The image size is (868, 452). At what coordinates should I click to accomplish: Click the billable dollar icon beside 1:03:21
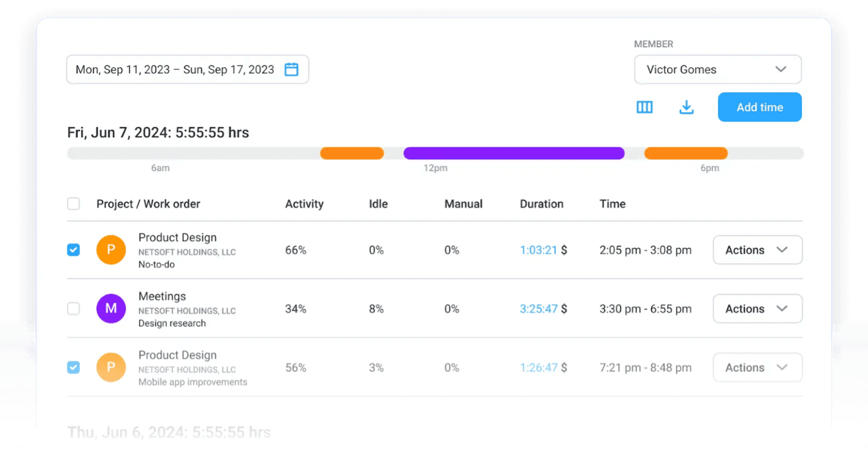[564, 250]
